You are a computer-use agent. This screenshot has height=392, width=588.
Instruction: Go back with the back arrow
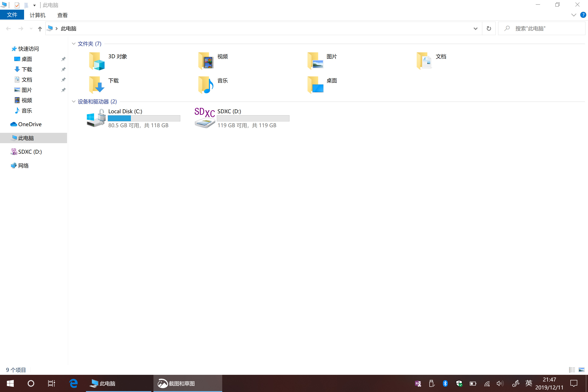click(x=9, y=29)
